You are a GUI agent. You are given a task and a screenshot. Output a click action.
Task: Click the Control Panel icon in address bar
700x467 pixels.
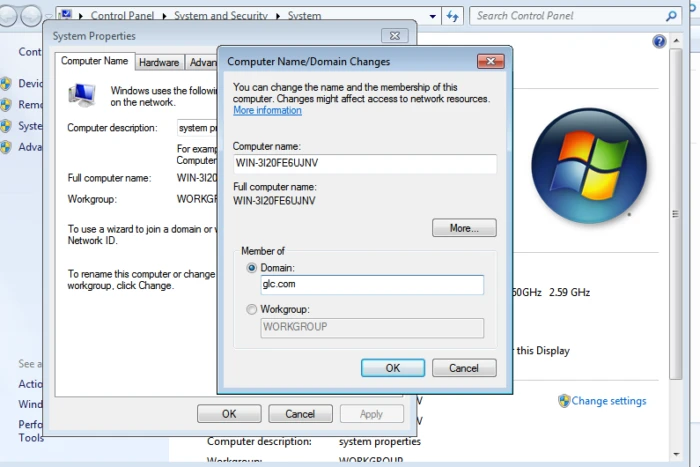pyautogui.click(x=66, y=15)
